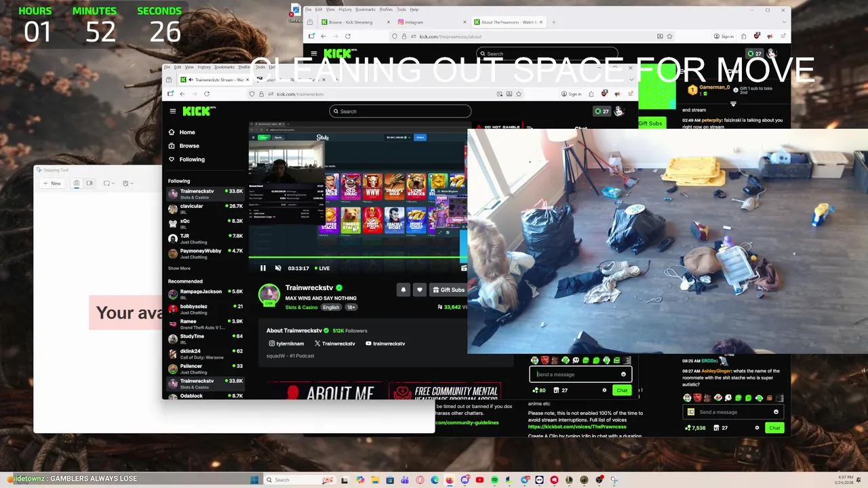This screenshot has height=488, width=868.
Task: Open tylerniknam Instagram link
Action: (287, 344)
